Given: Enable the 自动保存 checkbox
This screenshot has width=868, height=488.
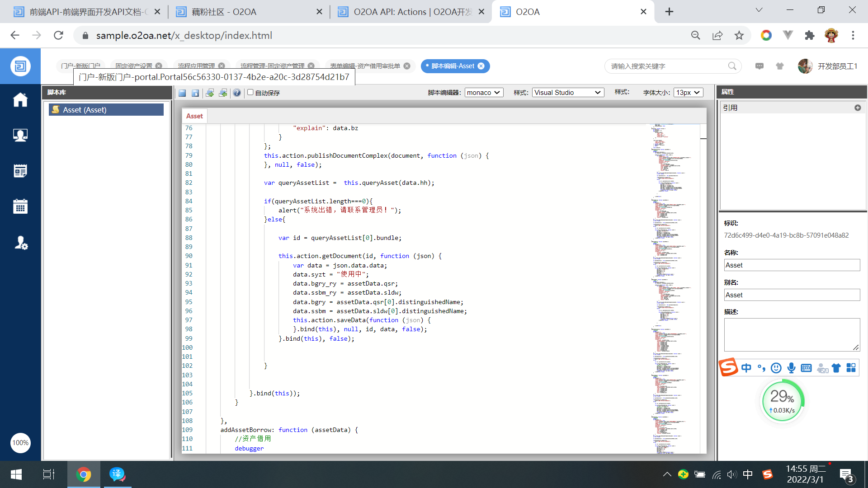Looking at the screenshot, I should click(x=250, y=92).
